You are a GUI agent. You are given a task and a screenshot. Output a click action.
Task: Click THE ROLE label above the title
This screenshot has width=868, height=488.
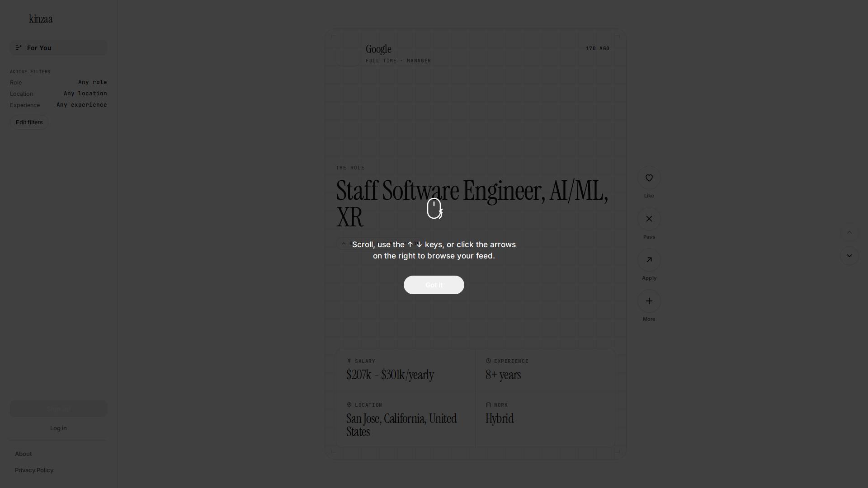click(350, 168)
